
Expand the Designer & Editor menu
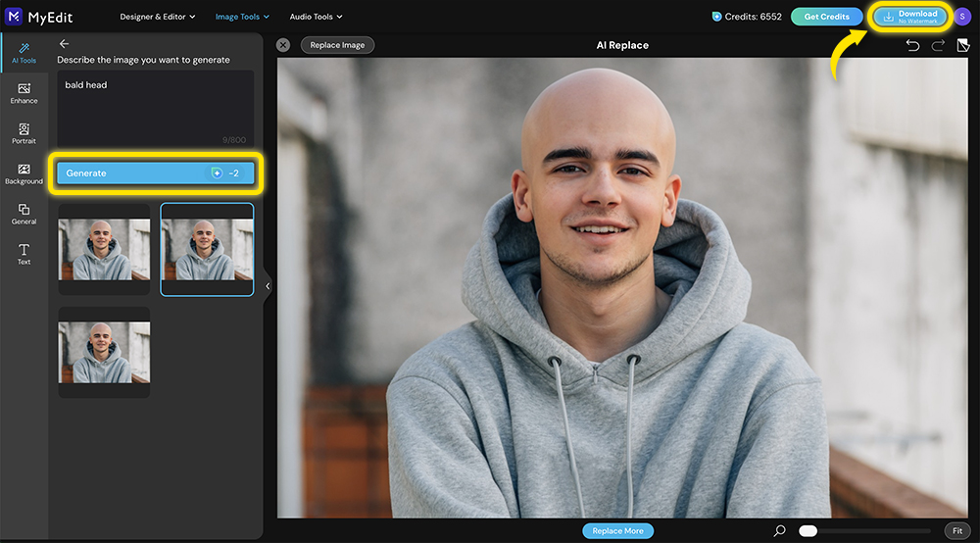[158, 17]
